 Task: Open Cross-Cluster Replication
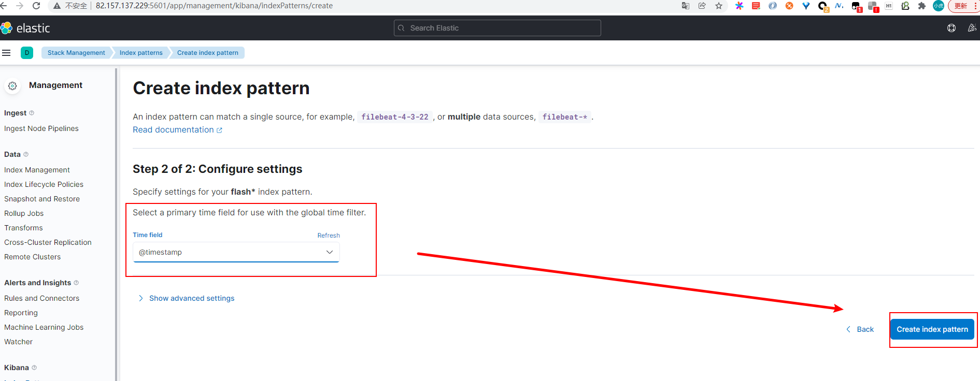(48, 242)
